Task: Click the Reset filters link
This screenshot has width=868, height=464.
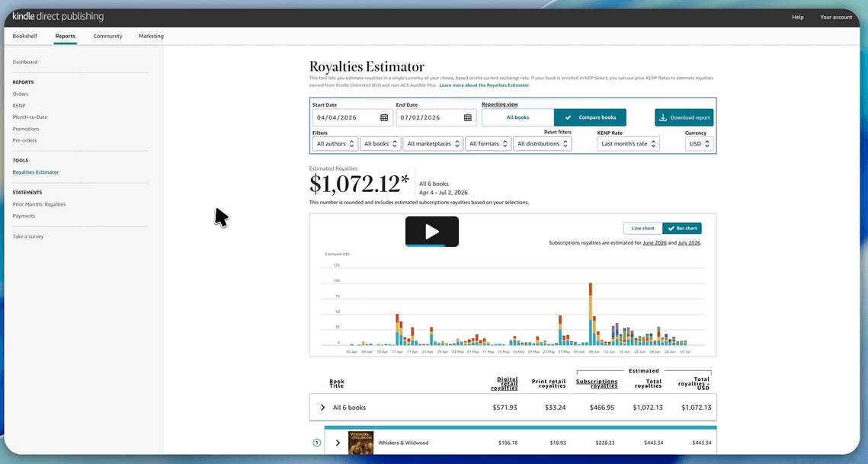Action: pyautogui.click(x=557, y=133)
